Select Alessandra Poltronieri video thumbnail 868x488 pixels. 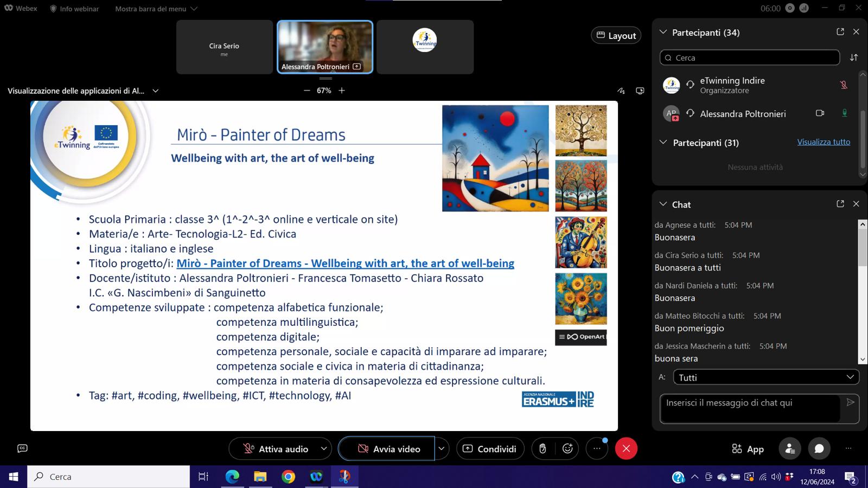tap(325, 47)
